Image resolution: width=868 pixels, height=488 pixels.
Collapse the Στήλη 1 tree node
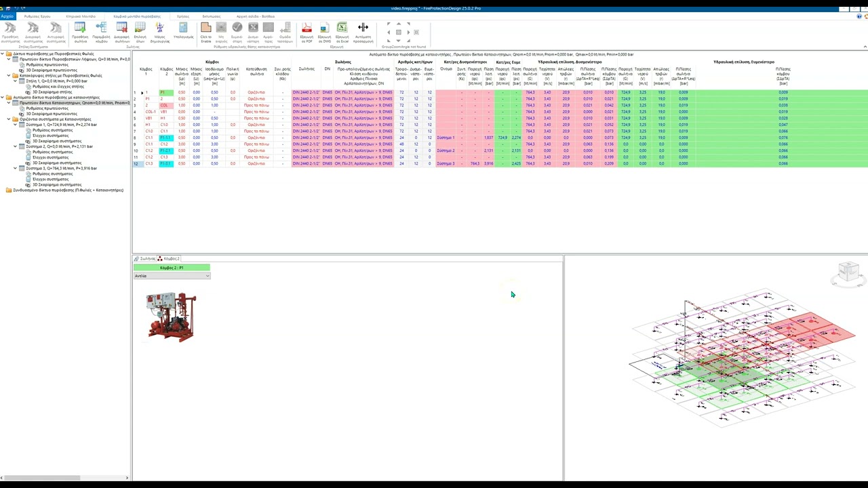15,81
